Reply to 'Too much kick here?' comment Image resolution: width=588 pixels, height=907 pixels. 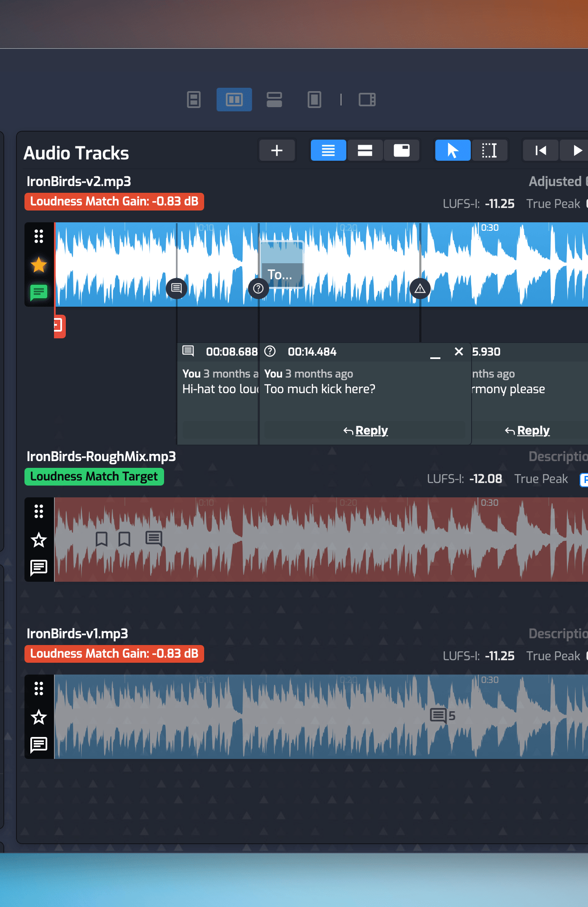(x=365, y=430)
